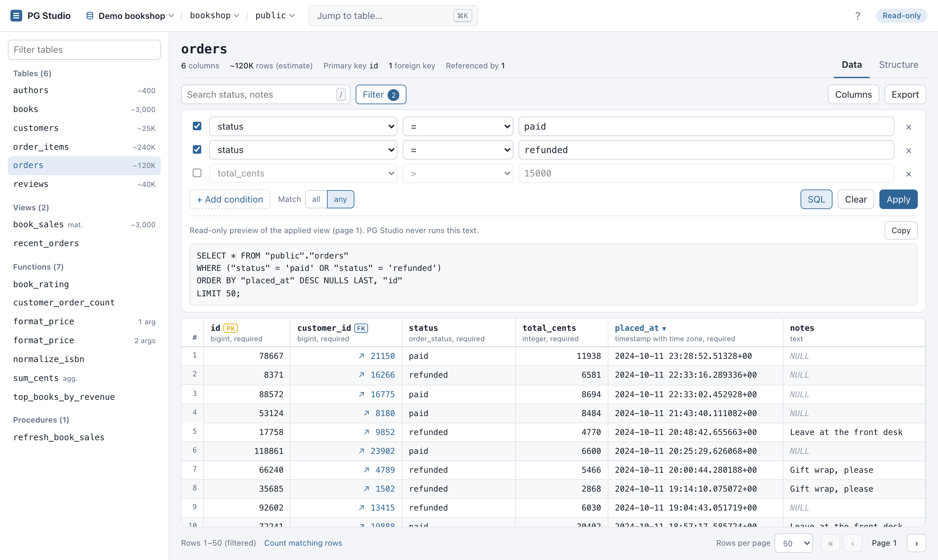Remove the status = paid condition
Viewport: 938px width, 560px height.
(x=909, y=127)
